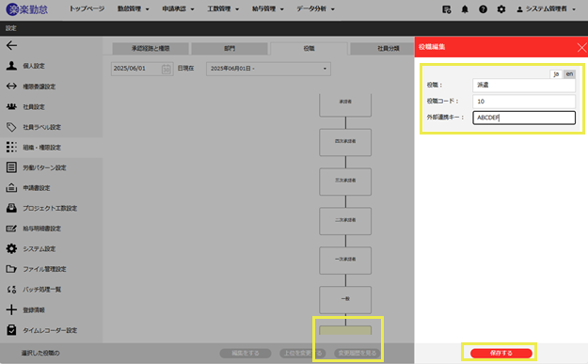588x364 pixels.
Task: Focus the 役職コード field
Action: point(524,102)
